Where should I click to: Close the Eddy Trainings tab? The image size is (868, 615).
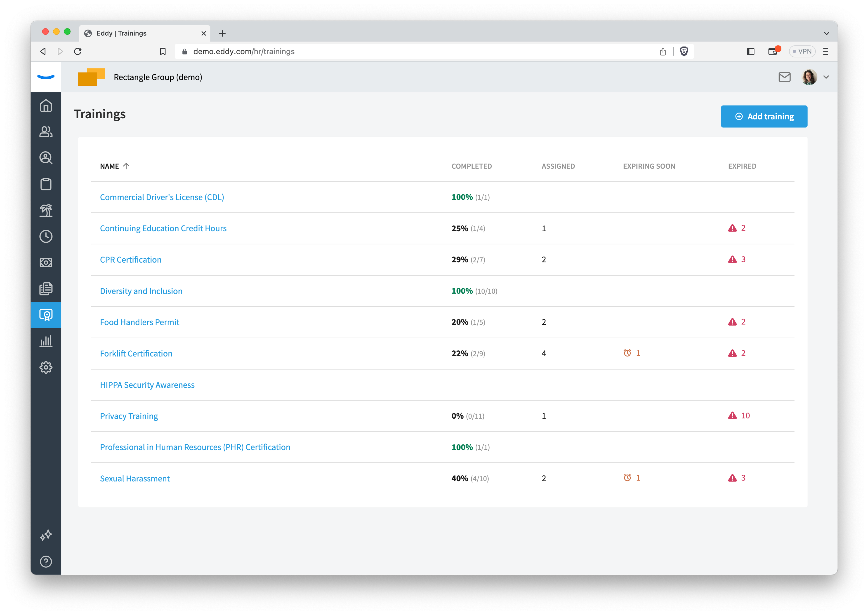coord(203,33)
